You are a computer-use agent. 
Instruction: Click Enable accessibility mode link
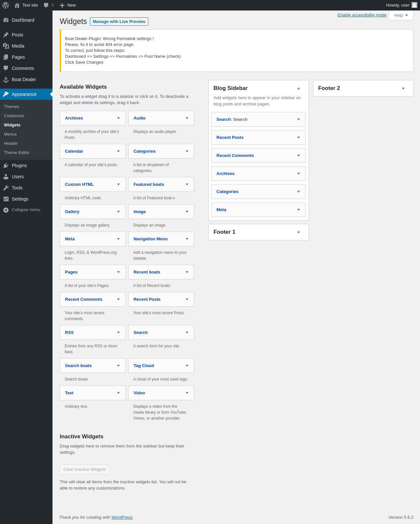(x=362, y=15)
